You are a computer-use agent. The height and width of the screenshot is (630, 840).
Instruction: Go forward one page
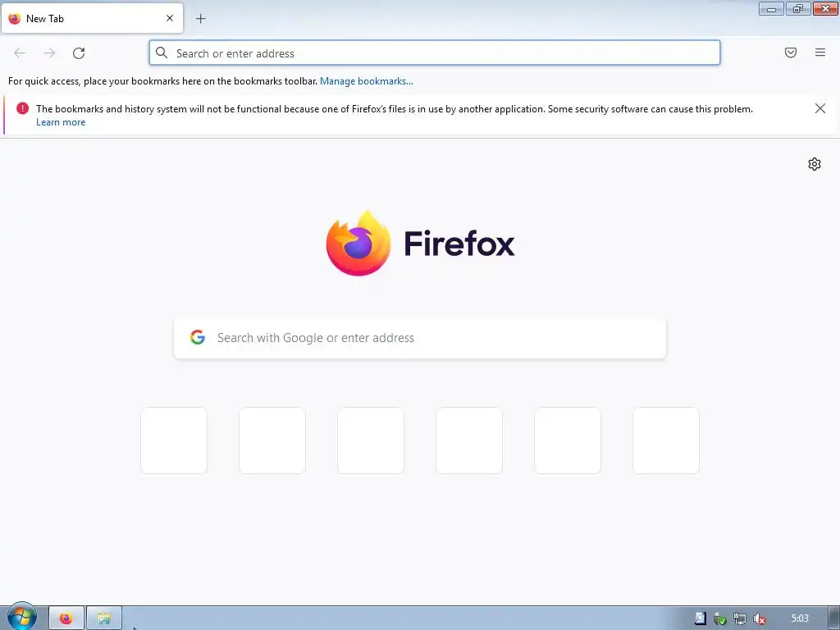49,53
